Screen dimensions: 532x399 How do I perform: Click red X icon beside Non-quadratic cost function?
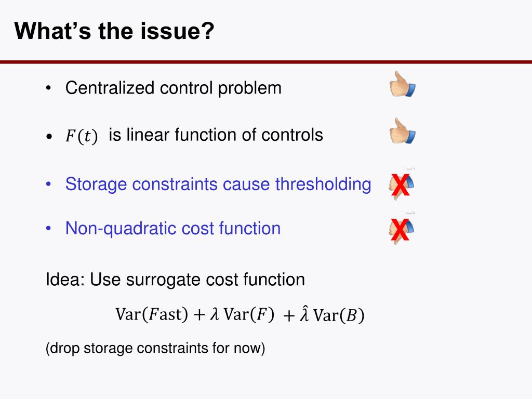click(x=400, y=230)
